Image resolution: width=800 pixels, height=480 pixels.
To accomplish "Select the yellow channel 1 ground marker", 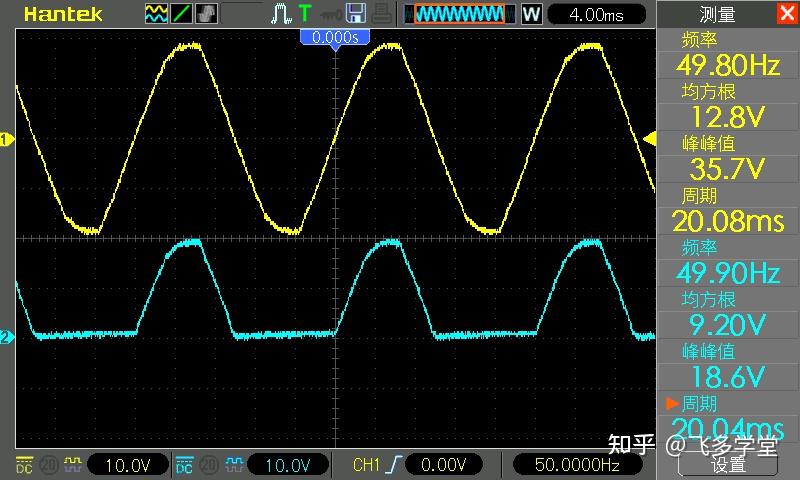I will tap(6, 139).
